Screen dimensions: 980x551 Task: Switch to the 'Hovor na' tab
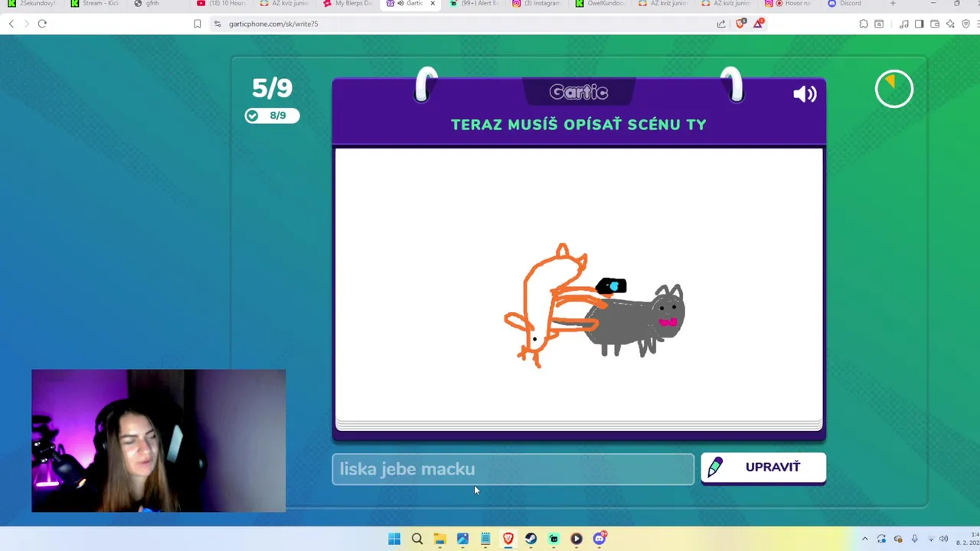[x=790, y=4]
